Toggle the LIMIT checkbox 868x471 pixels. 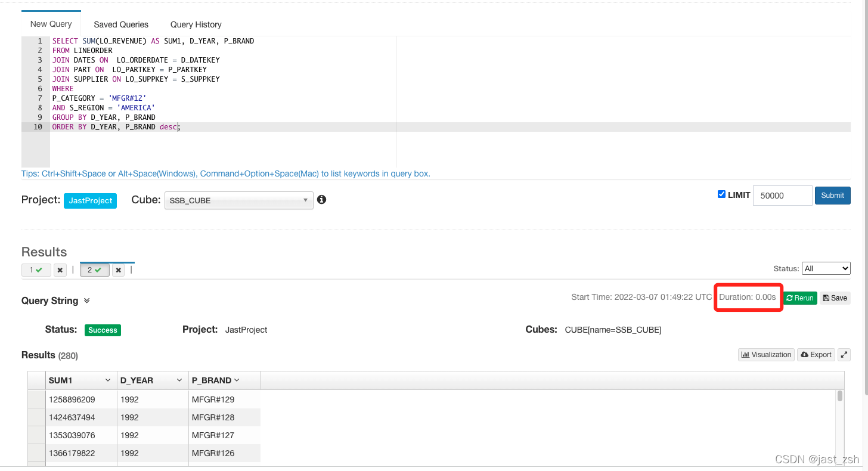click(x=722, y=194)
